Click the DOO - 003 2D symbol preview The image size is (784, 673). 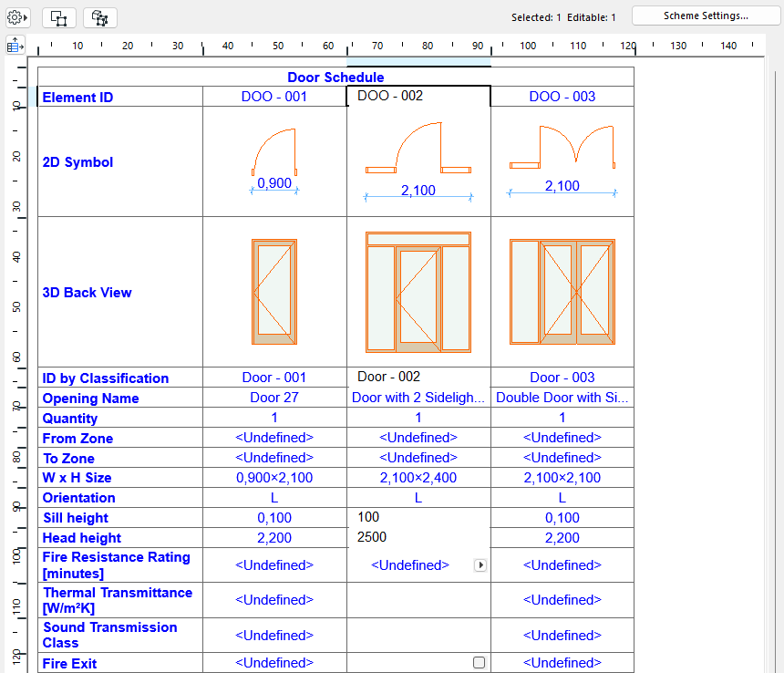(x=562, y=161)
